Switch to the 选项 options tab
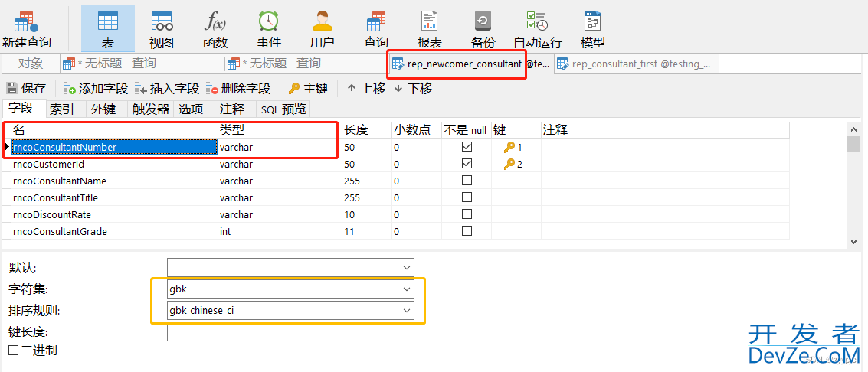This screenshot has height=372, width=868. pyautogui.click(x=191, y=109)
